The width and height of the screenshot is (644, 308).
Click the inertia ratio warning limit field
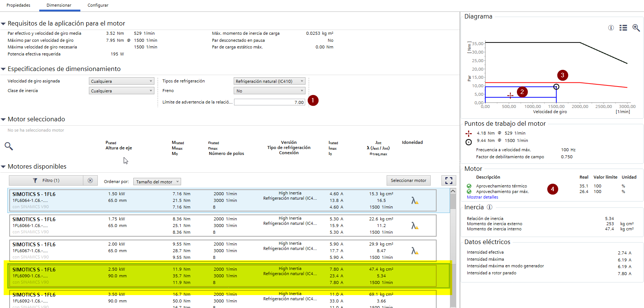click(x=269, y=102)
